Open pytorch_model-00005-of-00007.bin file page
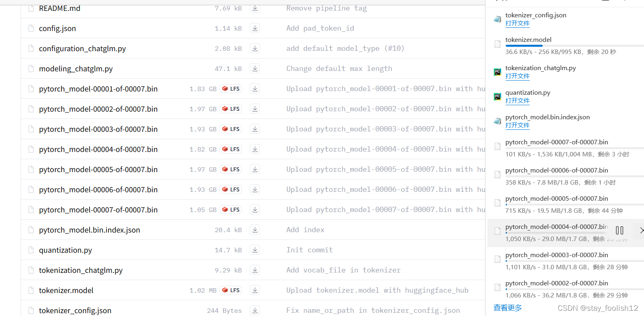 point(98,169)
